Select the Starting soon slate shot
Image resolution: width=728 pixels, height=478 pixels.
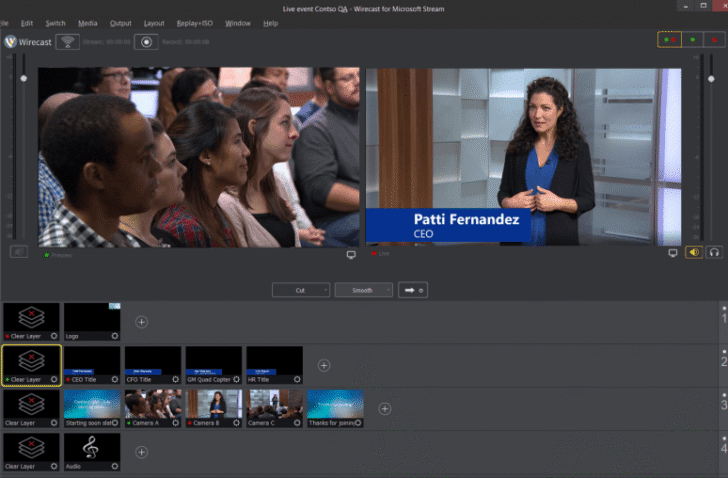(x=92, y=408)
